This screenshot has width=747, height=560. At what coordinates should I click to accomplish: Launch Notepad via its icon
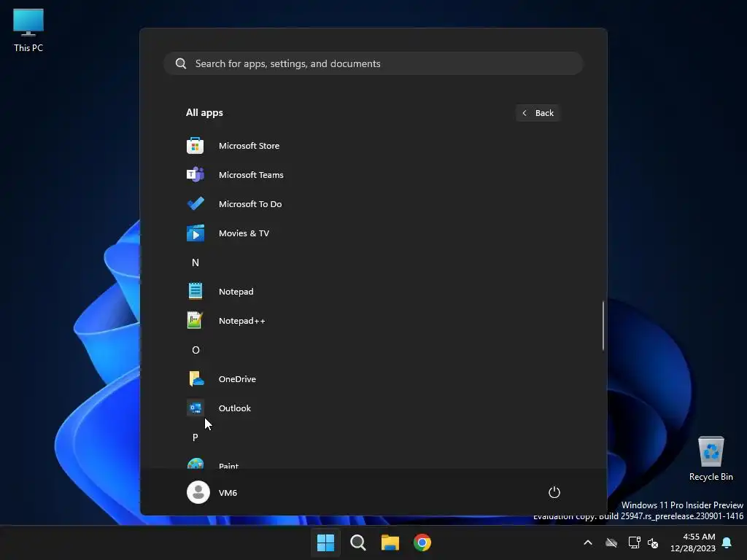[196, 292]
